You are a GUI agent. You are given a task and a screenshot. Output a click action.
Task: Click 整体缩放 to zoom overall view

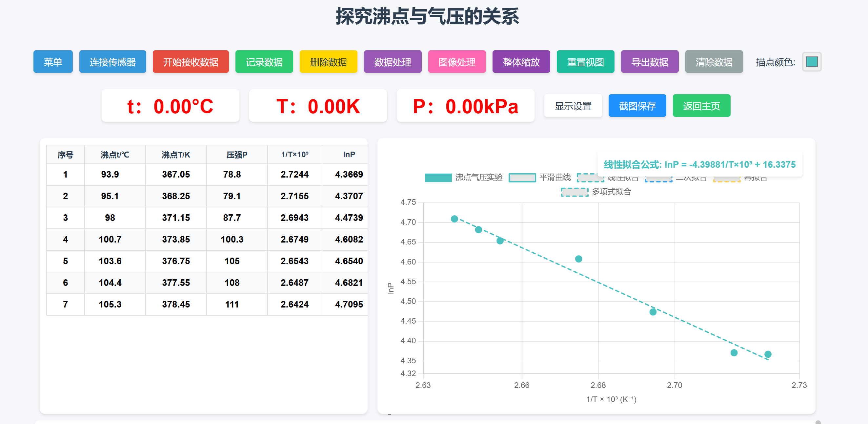coord(521,61)
